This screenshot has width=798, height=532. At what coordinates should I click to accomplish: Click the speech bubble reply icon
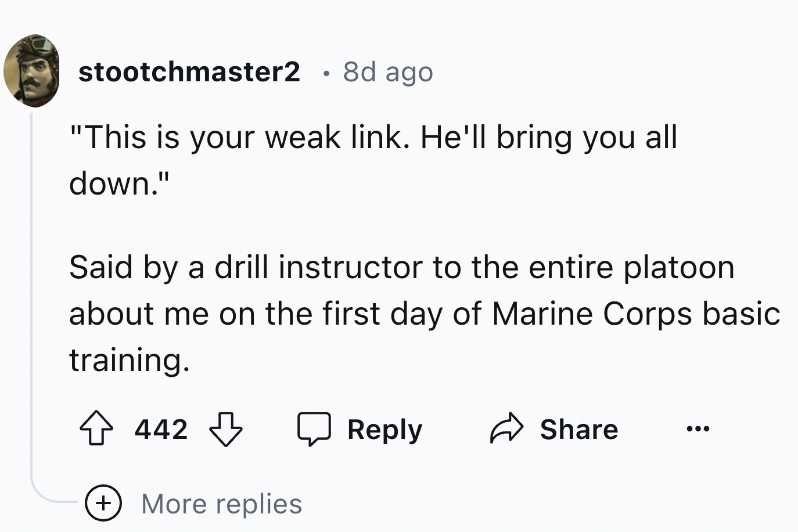[x=314, y=430]
